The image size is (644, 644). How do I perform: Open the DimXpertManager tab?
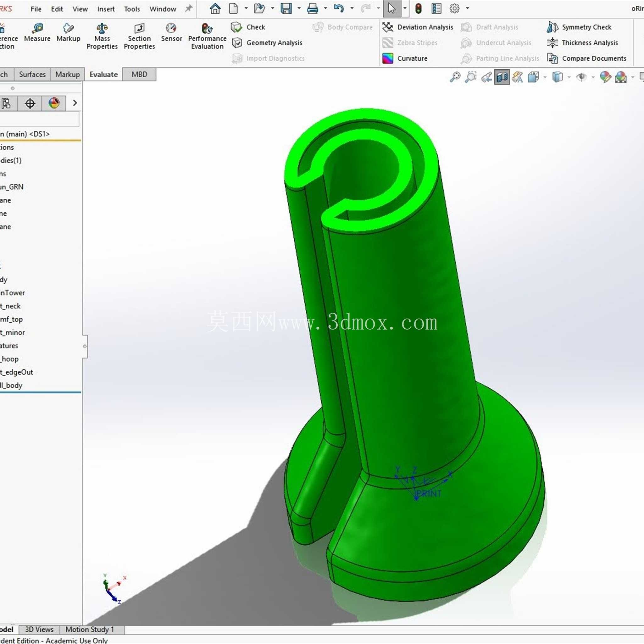coord(30,103)
